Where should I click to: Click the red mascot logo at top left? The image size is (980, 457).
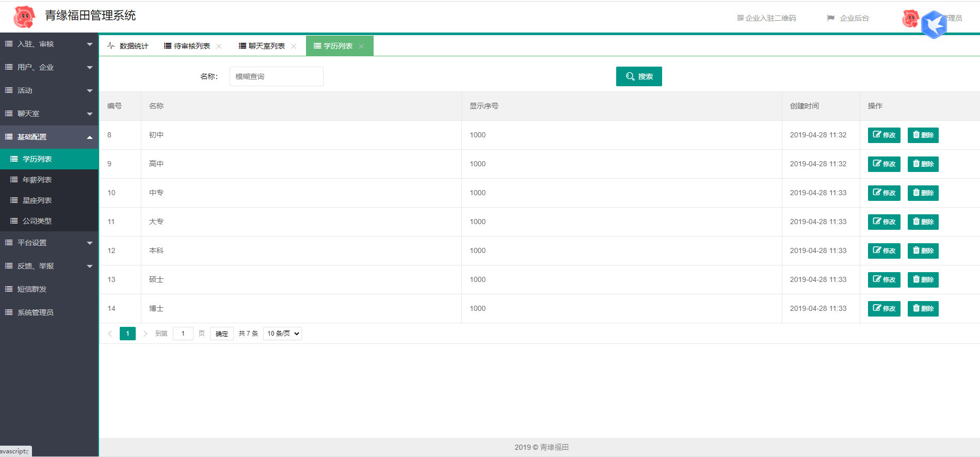pyautogui.click(x=24, y=17)
